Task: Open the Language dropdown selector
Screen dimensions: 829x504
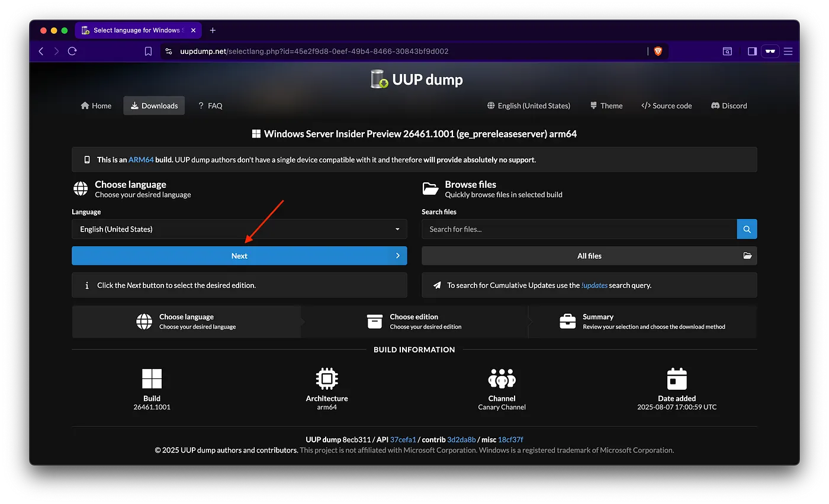Action: [239, 229]
